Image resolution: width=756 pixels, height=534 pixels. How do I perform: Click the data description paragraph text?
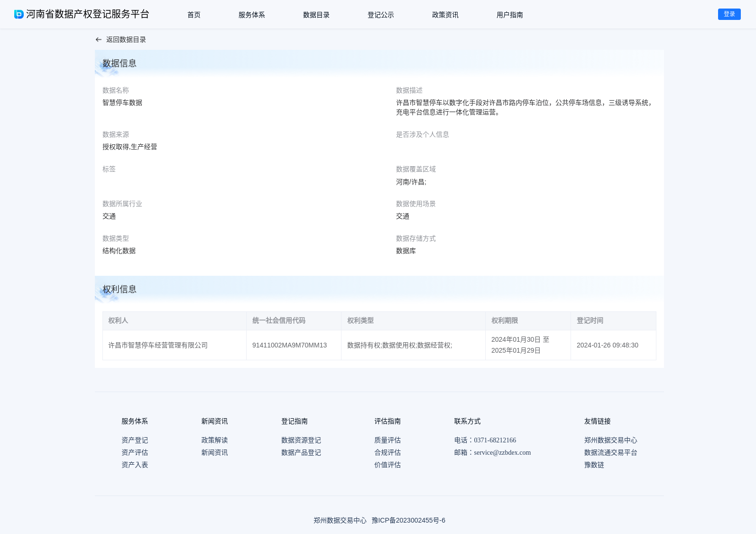(x=525, y=108)
